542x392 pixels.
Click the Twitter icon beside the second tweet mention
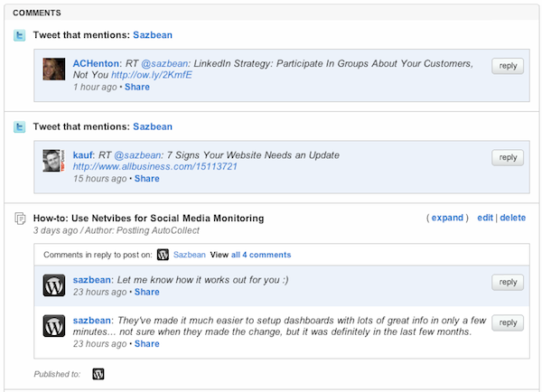[20, 126]
